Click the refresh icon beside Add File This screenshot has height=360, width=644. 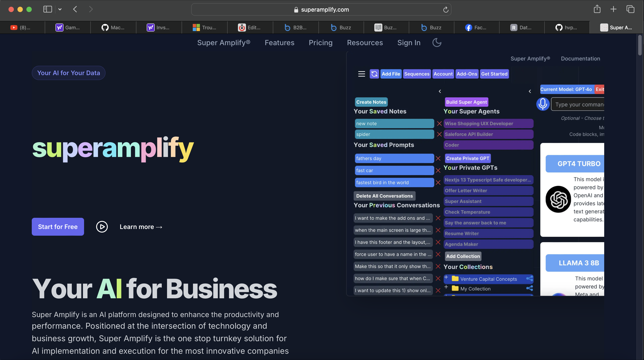coord(374,74)
